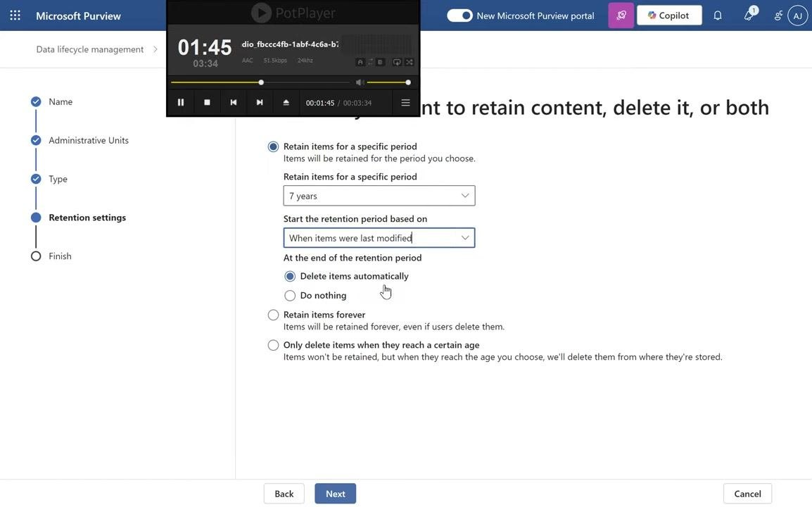Skip to previous track in PotPlayer

click(234, 103)
